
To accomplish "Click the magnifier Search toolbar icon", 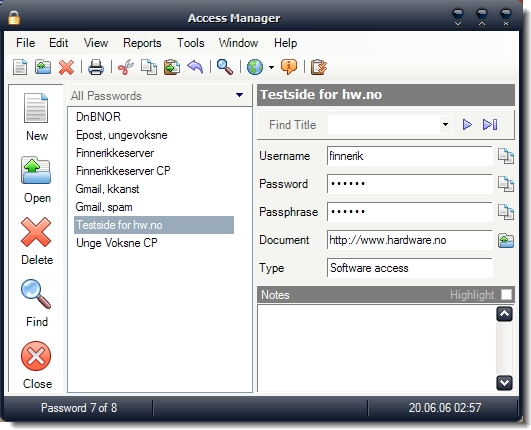I will point(225,67).
